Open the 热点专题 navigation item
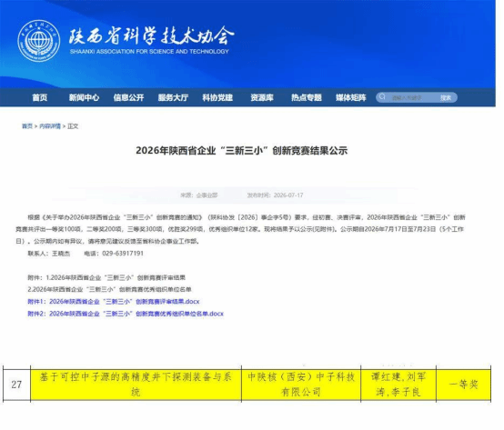Screen dimensions: 504x430 (307, 97)
